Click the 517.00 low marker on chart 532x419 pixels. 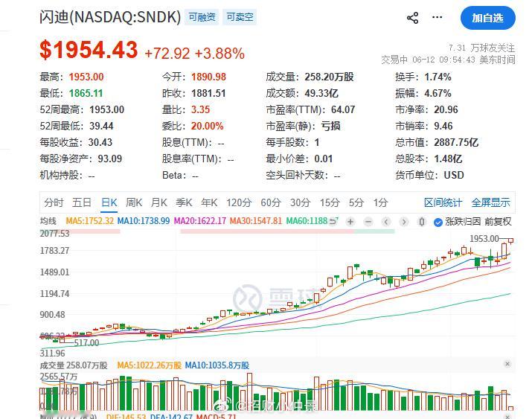pos(86,342)
